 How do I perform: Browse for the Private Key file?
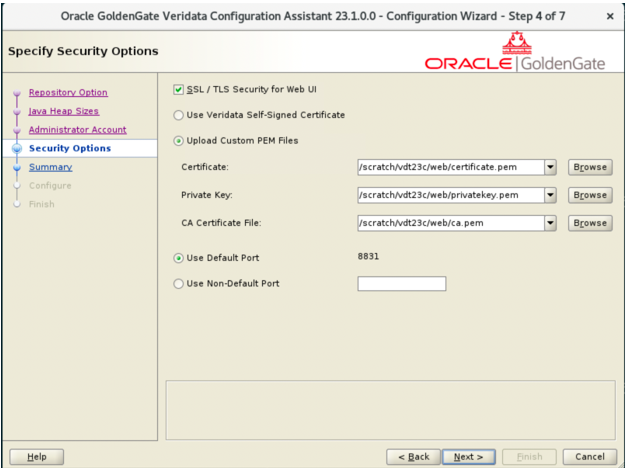[590, 195]
